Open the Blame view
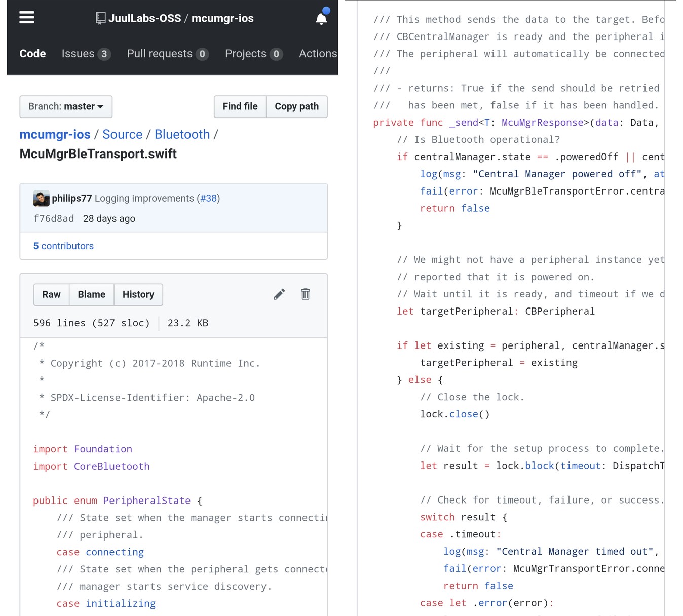The width and height of the screenshot is (683, 616). (x=92, y=295)
